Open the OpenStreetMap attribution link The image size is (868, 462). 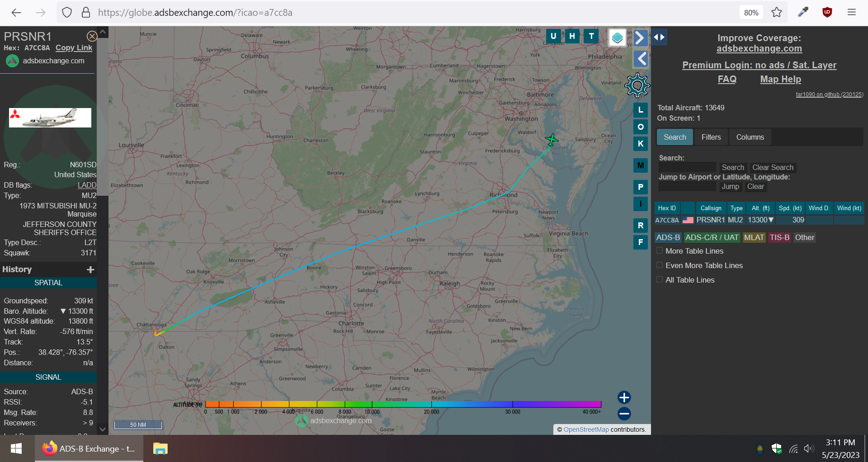tap(586, 429)
